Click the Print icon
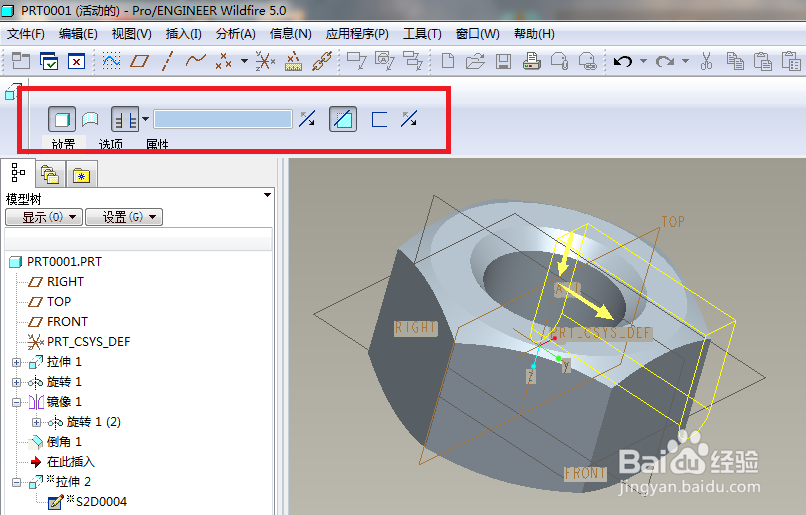Screen dimensions: 806x515 point(532,61)
